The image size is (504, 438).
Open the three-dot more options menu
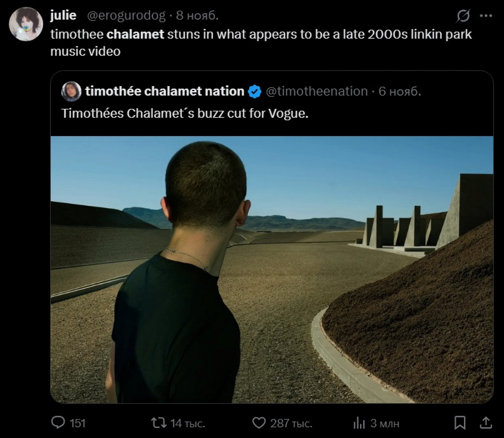click(x=486, y=16)
